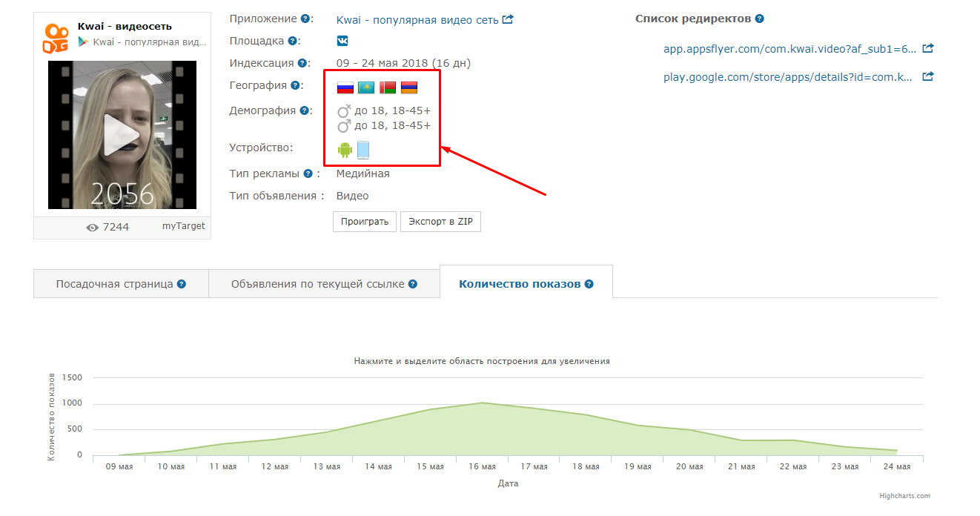Click the Kazakhstan flag icon
Screen dimensions: 980x516
(x=366, y=87)
